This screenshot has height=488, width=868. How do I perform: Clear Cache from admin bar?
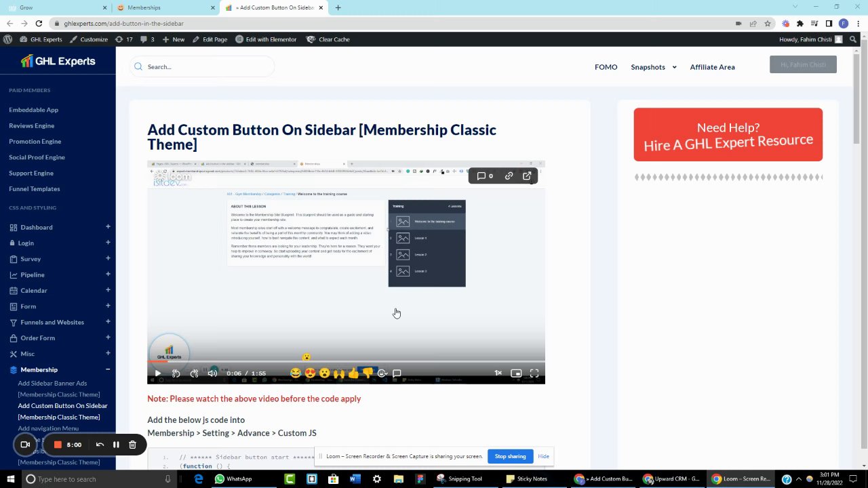328,39
